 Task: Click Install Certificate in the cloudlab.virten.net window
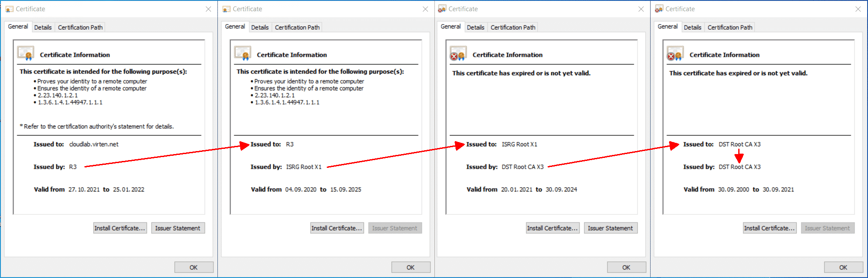[120, 228]
